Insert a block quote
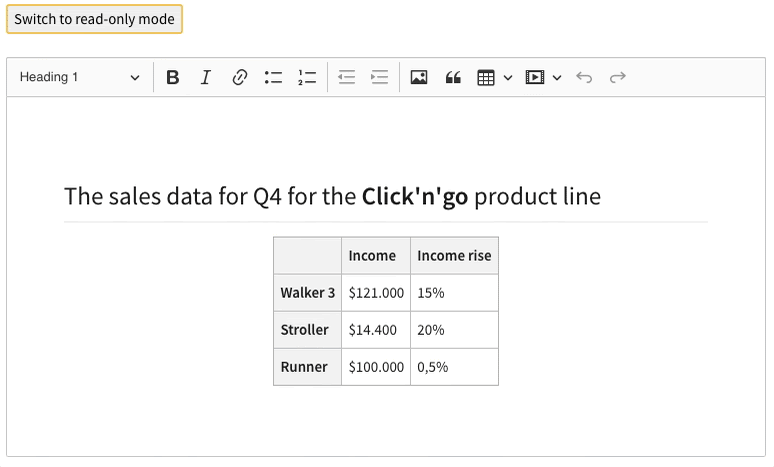The image size is (774, 467). click(453, 77)
